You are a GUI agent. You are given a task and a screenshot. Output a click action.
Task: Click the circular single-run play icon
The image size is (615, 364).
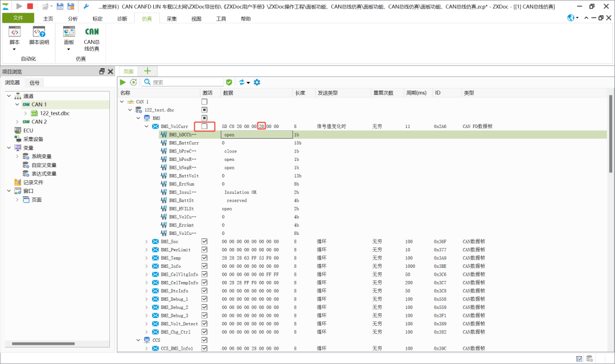coord(133,82)
